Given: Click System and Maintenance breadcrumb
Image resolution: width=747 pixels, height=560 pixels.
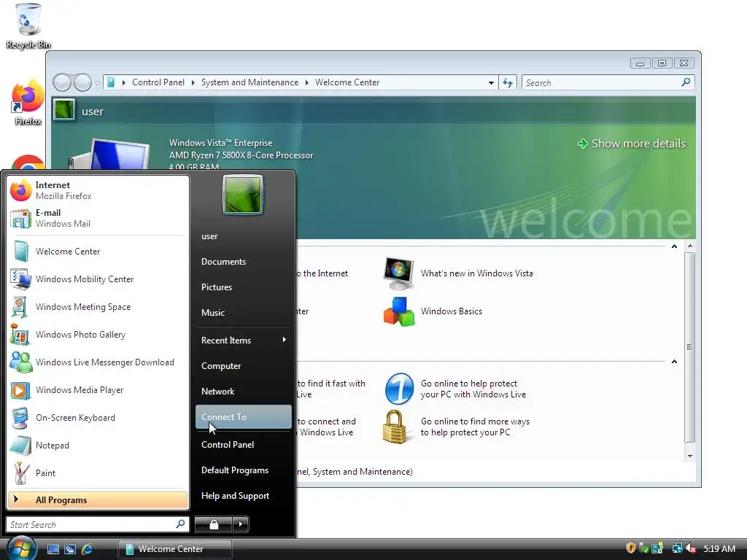Looking at the screenshot, I should click(249, 82).
